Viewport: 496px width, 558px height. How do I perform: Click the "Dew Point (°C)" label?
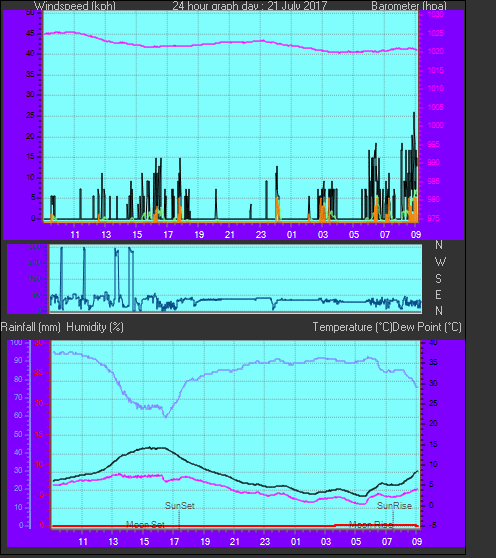427,327
